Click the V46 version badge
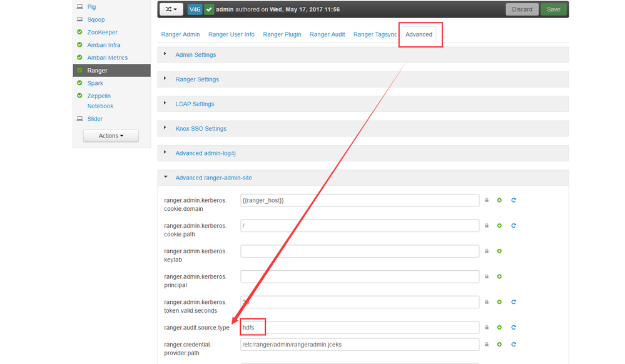Viewport: 625px width, 364px height. pos(195,9)
